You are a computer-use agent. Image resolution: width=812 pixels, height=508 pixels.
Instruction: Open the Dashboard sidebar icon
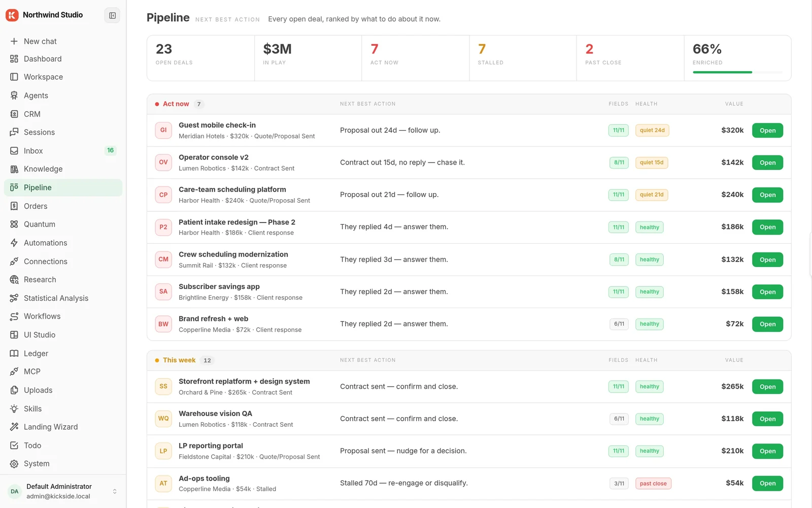[x=14, y=59]
